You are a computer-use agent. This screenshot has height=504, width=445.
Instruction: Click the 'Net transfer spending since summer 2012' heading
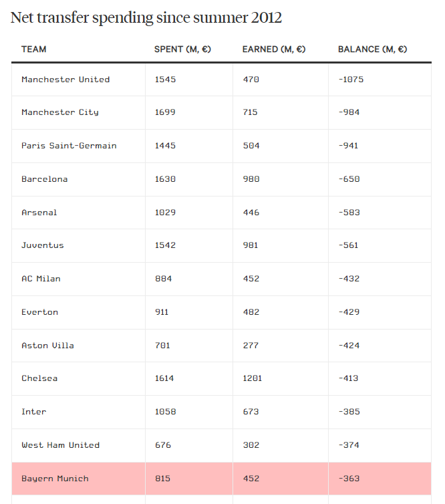pos(146,18)
